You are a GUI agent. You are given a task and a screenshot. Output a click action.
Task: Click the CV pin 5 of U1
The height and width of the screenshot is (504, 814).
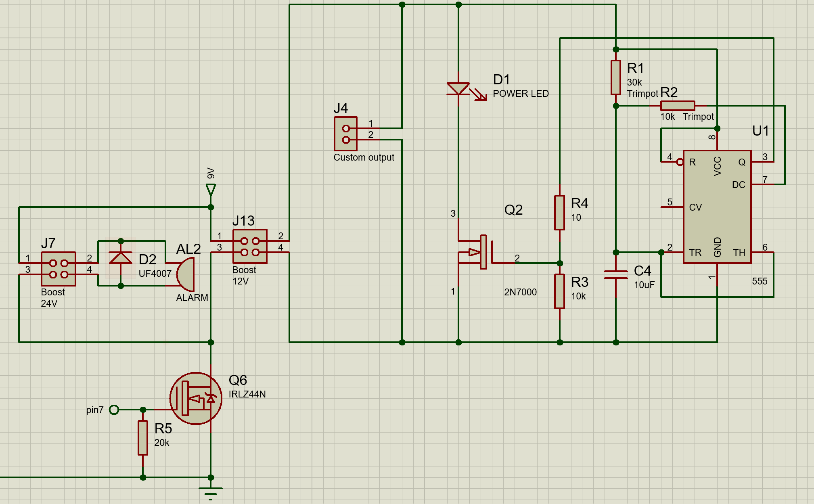pyautogui.click(x=672, y=207)
